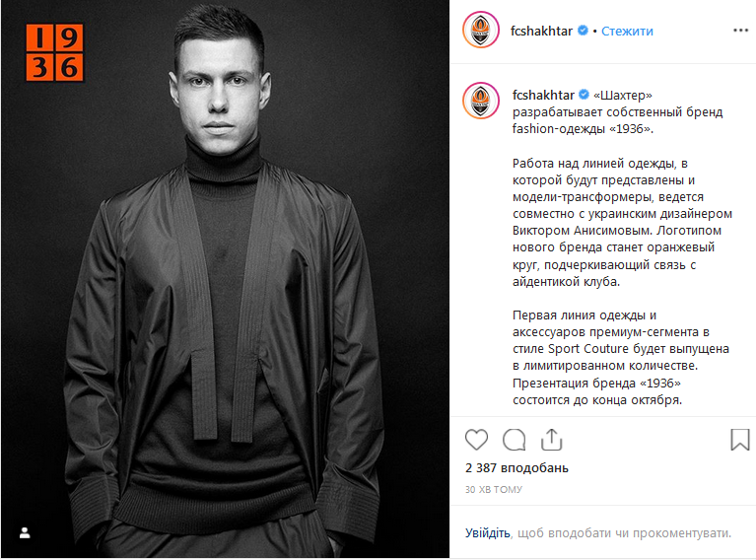Share the post using the upload arrow icon
This screenshot has height=560, width=756.
pyautogui.click(x=552, y=440)
